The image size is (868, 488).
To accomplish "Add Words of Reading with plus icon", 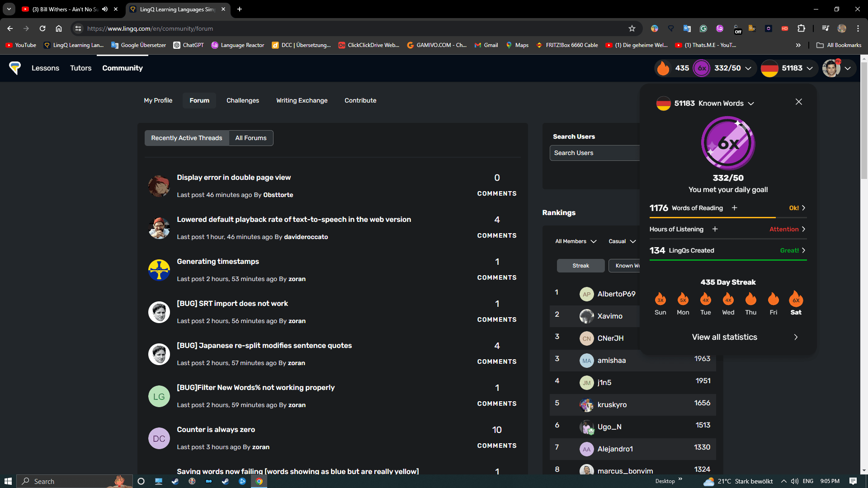I will [735, 208].
